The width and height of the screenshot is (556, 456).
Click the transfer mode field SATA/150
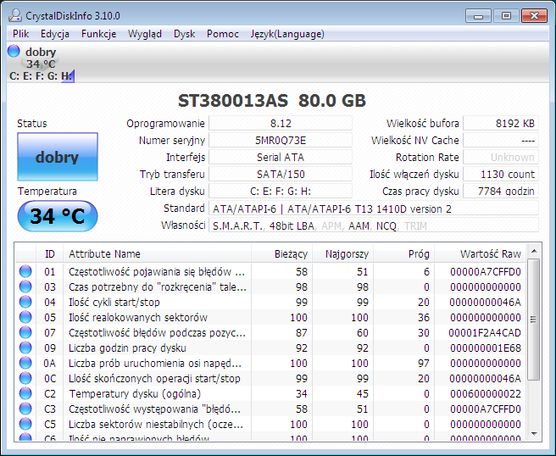(x=280, y=174)
